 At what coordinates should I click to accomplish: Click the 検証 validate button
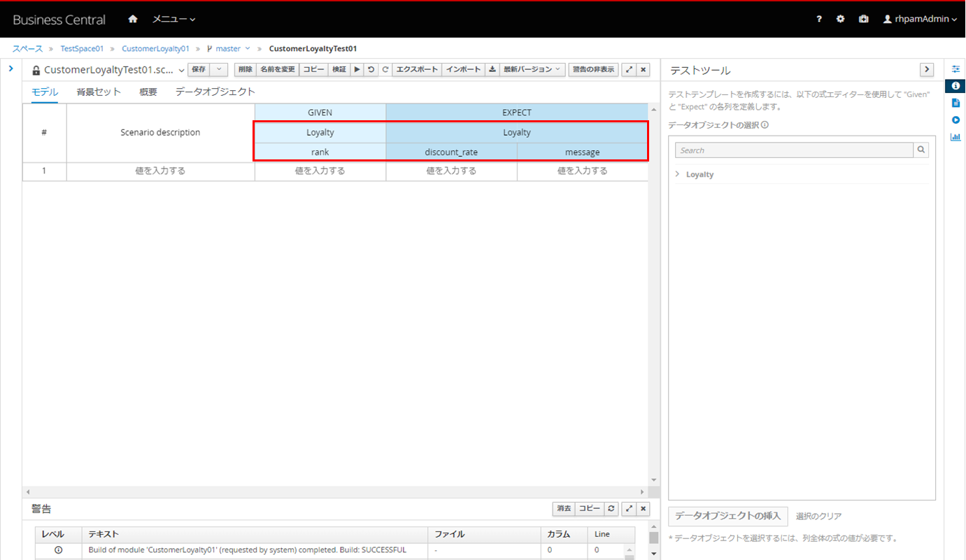pyautogui.click(x=339, y=69)
